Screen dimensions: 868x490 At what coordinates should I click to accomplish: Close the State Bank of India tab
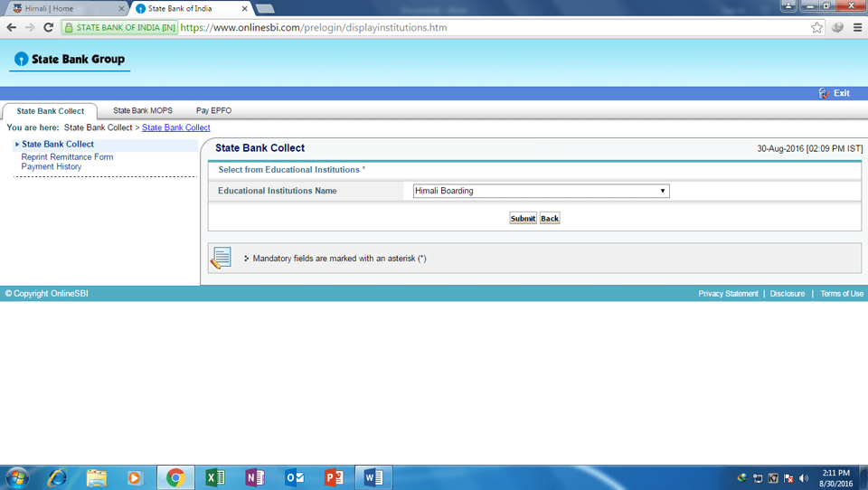pyautogui.click(x=244, y=9)
